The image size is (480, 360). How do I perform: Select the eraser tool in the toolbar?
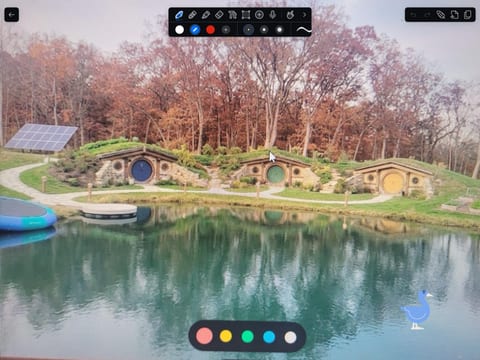[219, 15]
